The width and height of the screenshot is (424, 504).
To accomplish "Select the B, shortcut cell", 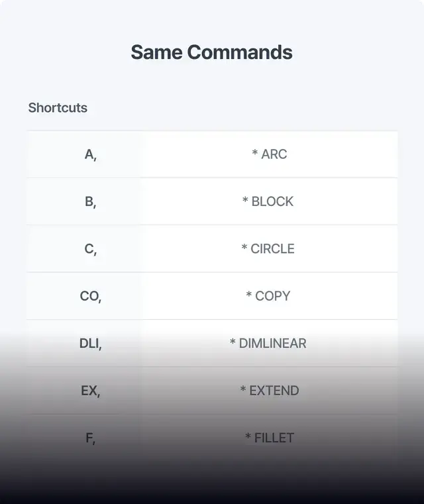I will point(91,201).
